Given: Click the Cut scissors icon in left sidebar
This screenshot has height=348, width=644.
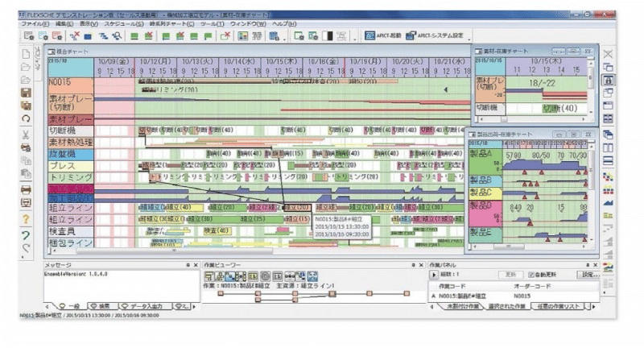Looking at the screenshot, I should 26,135.
